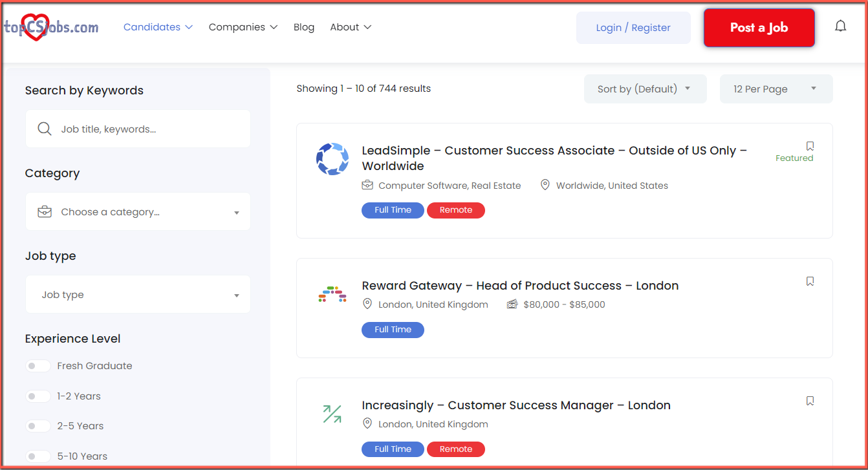Viewport: 868px width, 470px height.
Task: Click the Full Time tag on Reward Gateway listing
Action: tap(393, 330)
